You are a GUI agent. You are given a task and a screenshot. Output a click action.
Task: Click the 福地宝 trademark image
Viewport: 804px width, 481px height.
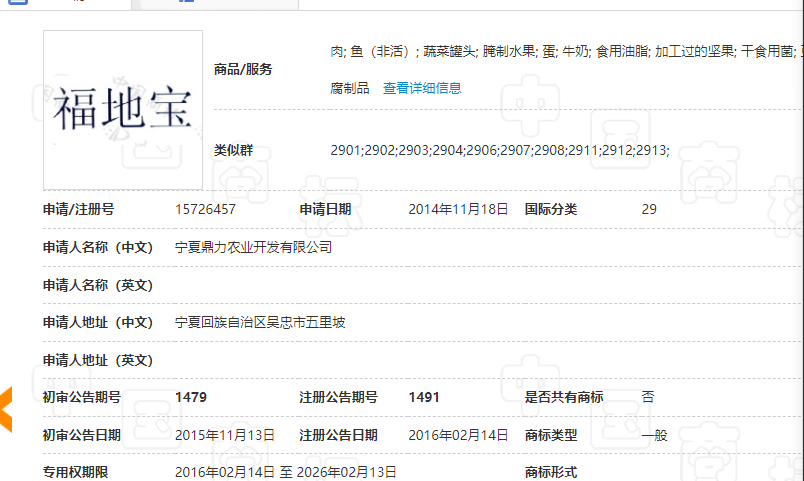click(x=123, y=110)
